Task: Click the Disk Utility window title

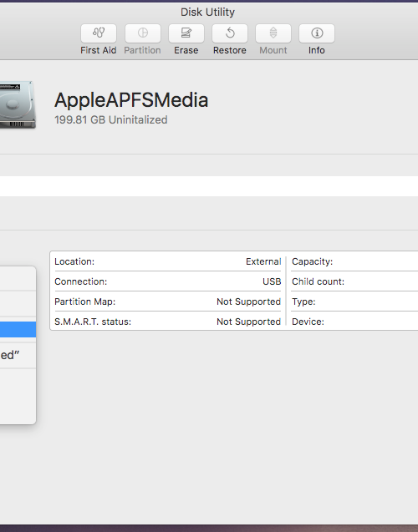Action: click(x=207, y=13)
